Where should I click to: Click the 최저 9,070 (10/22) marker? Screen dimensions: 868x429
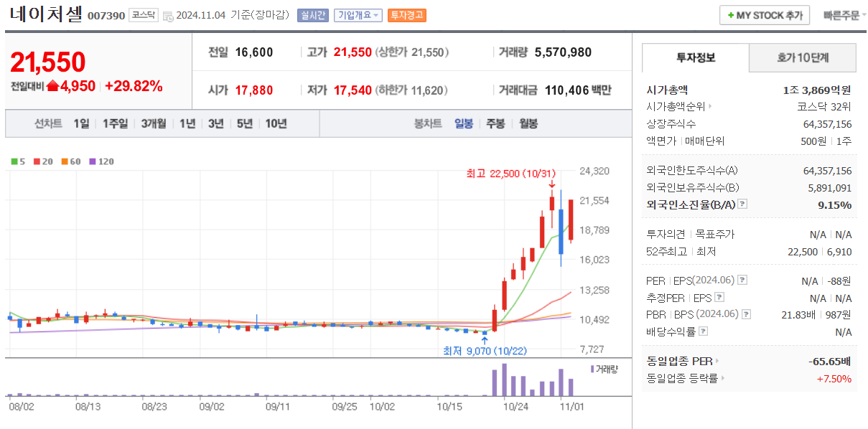point(485,351)
